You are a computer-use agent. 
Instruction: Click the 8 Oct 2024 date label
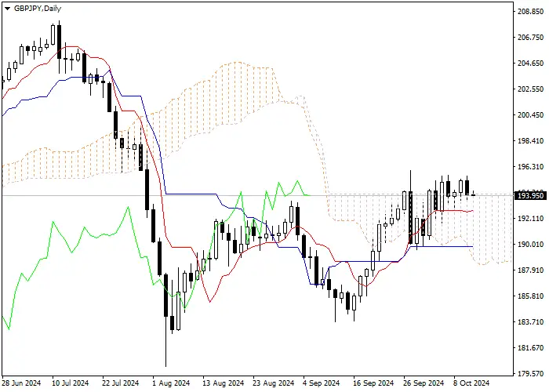pyautogui.click(x=471, y=383)
